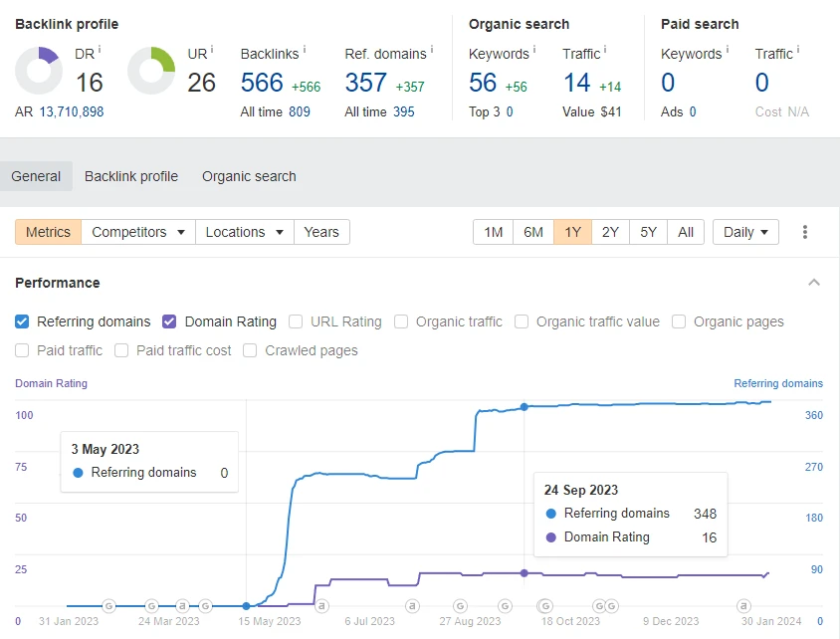Open info icon for Organic search Traffic

(x=605, y=50)
